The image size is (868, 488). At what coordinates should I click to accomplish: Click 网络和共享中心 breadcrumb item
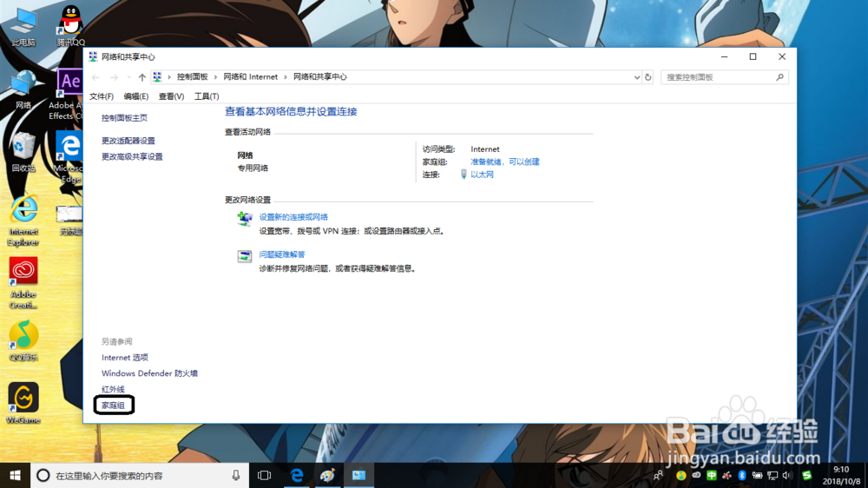click(319, 77)
